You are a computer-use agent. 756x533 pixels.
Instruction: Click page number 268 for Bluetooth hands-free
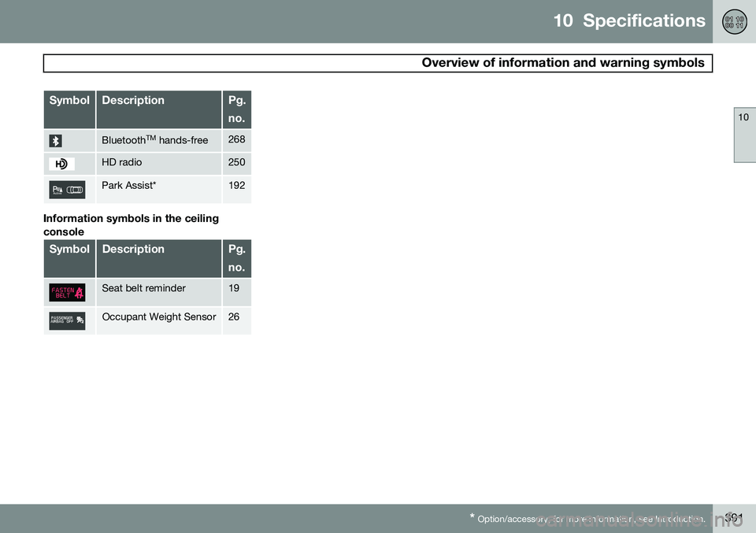coord(237,139)
